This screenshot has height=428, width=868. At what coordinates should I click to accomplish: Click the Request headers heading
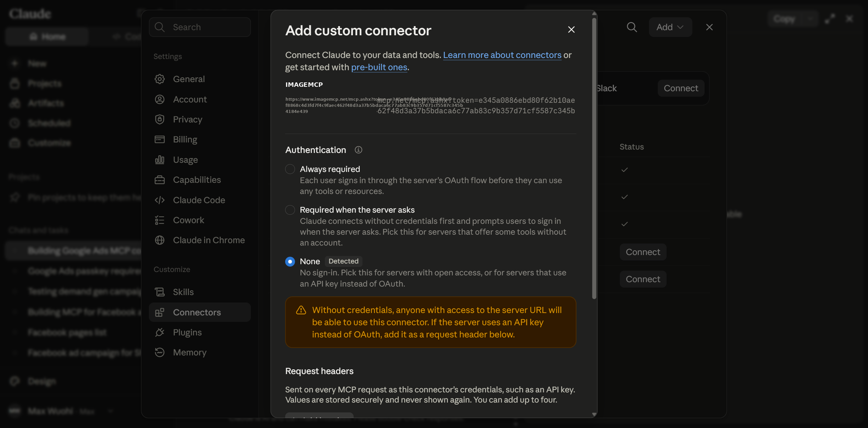point(319,371)
